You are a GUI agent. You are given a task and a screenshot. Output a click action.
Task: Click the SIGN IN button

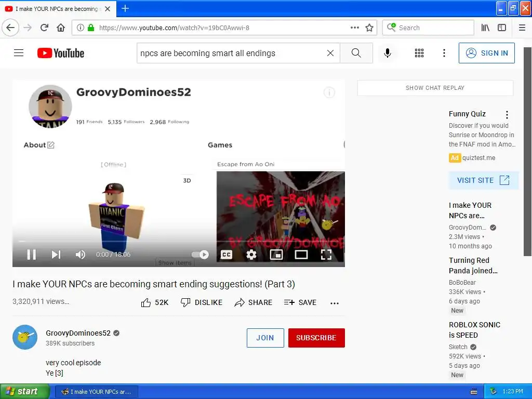(x=486, y=53)
